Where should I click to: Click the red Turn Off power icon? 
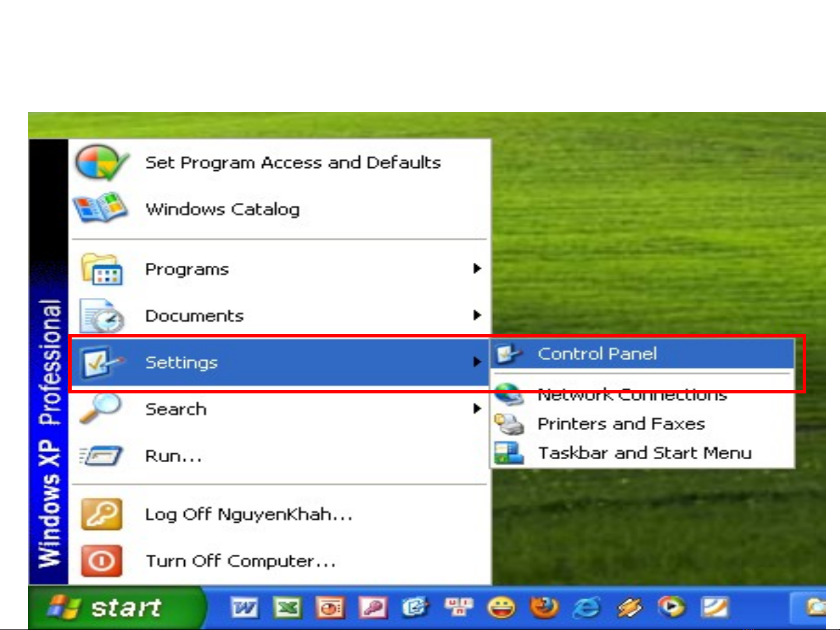pyautogui.click(x=101, y=561)
